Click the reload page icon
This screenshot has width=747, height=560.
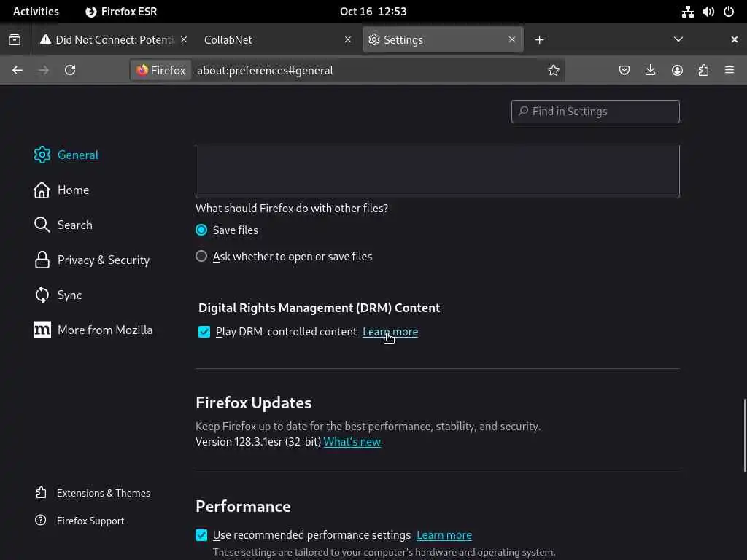coord(70,70)
